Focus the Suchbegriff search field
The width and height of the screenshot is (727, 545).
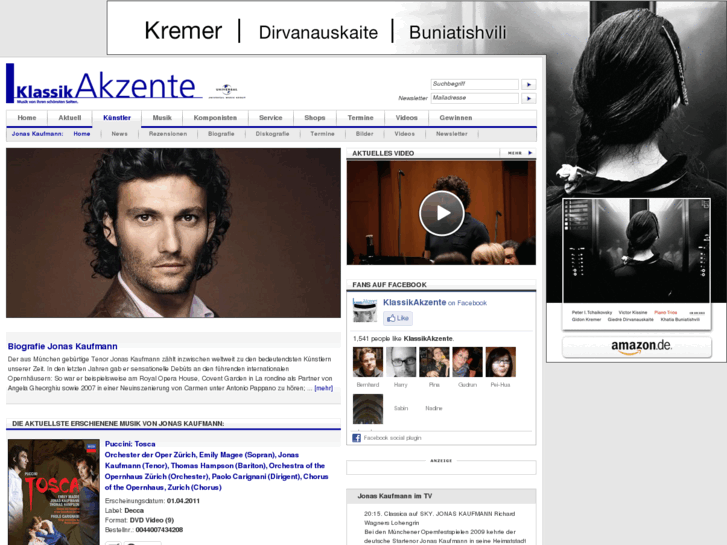[474, 84]
